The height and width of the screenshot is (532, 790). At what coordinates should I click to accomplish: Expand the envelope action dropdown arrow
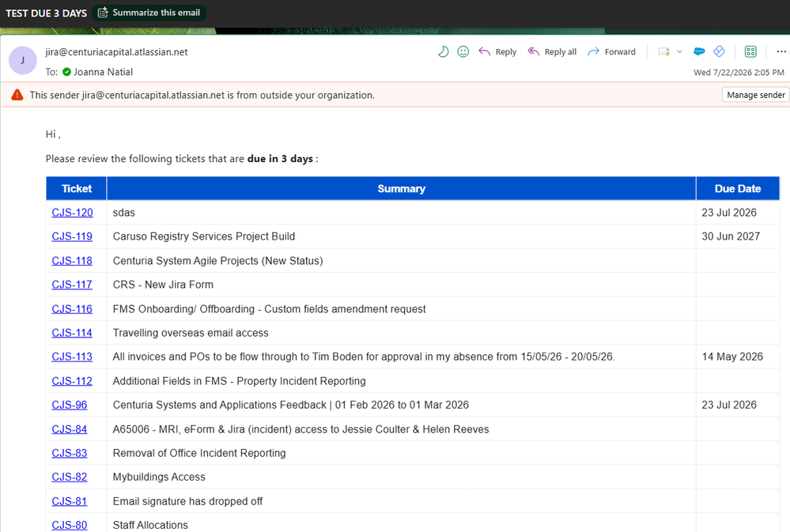tap(679, 51)
